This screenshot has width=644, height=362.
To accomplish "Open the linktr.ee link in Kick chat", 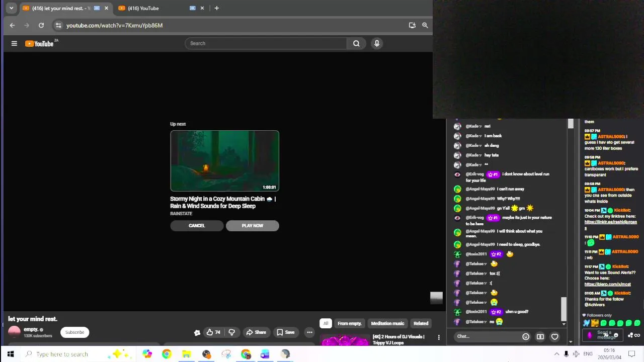I will point(610,224).
